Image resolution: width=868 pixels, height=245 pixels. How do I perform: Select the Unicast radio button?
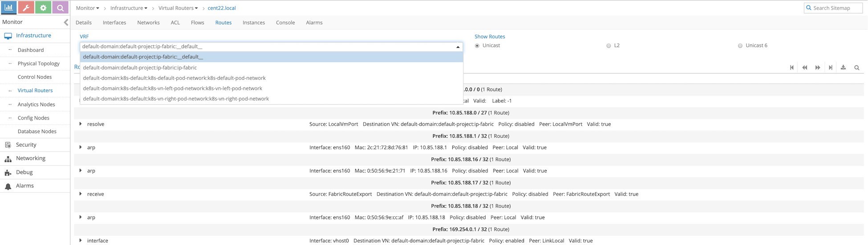[477, 46]
